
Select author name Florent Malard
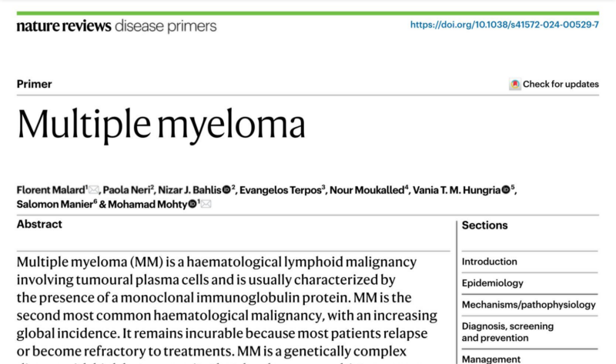pos(51,190)
